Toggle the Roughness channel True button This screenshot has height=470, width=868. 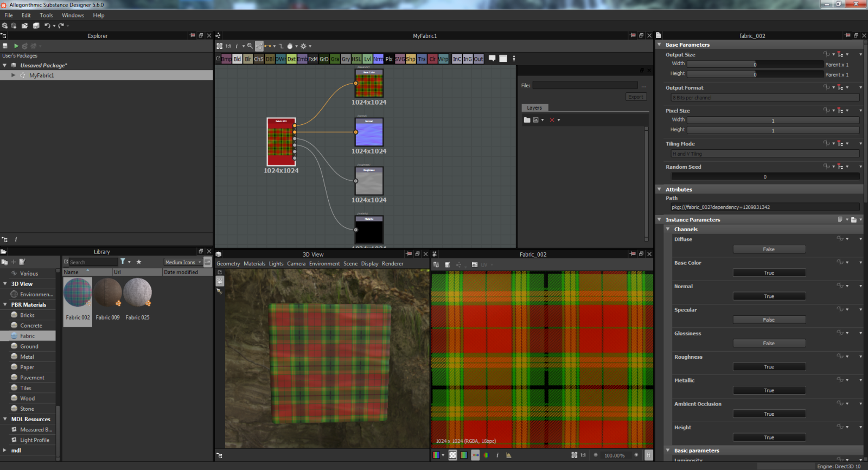point(769,367)
